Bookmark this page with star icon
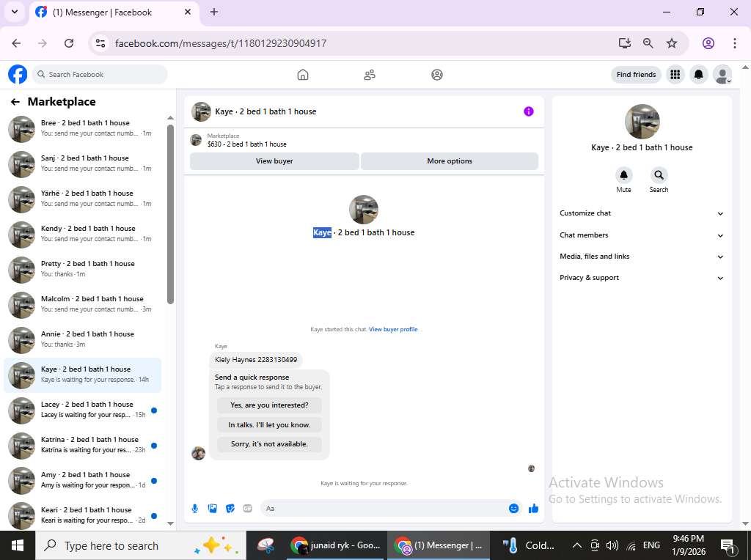This screenshot has height=560, width=751. pos(672,43)
